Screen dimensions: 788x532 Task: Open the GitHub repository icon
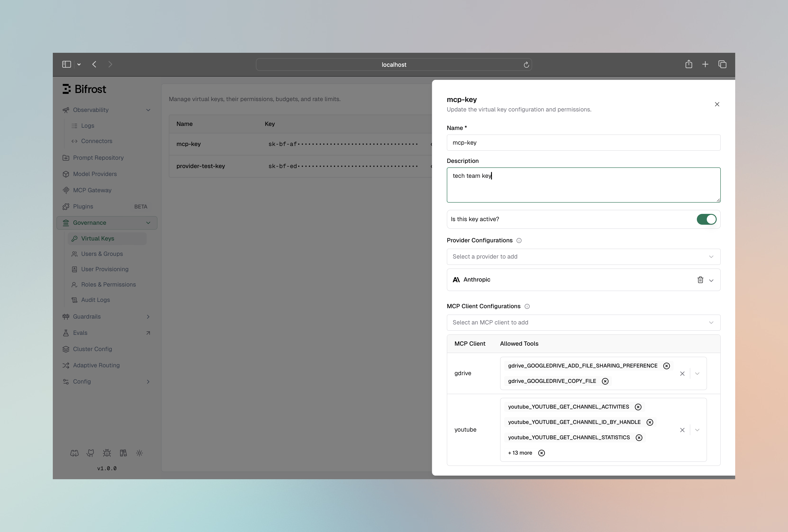click(90, 453)
